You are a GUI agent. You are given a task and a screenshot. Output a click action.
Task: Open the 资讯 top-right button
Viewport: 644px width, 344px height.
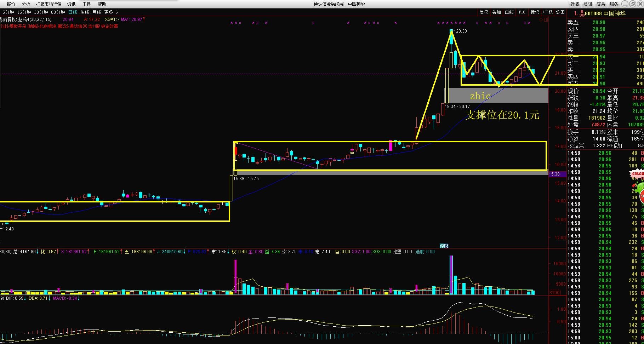coord(588,4)
